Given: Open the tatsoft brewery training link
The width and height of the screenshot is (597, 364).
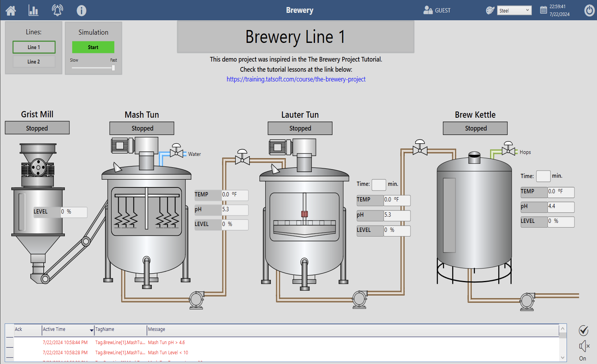Looking at the screenshot, I should tap(296, 79).
